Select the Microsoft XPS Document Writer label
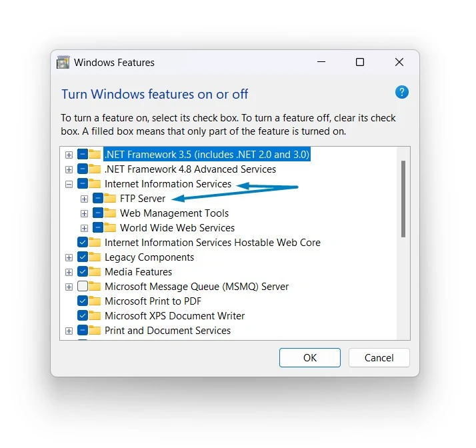Viewport: 476px width, 448px height. [175, 315]
